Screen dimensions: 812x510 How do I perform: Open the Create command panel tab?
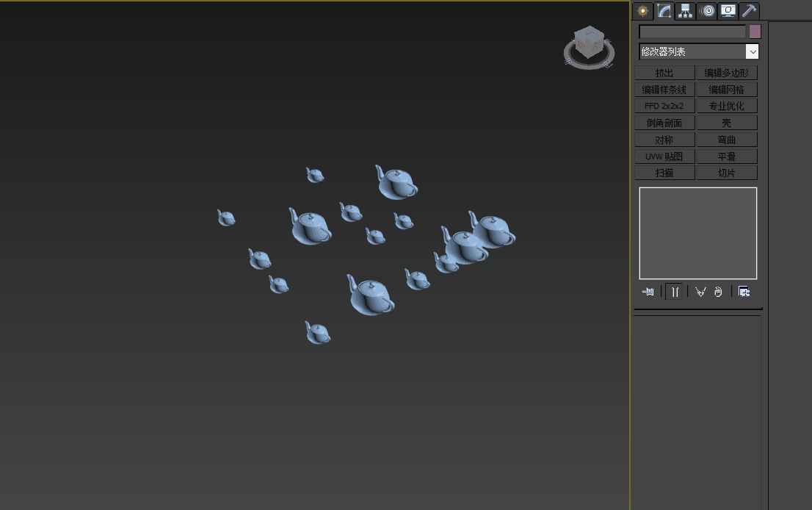coord(642,11)
